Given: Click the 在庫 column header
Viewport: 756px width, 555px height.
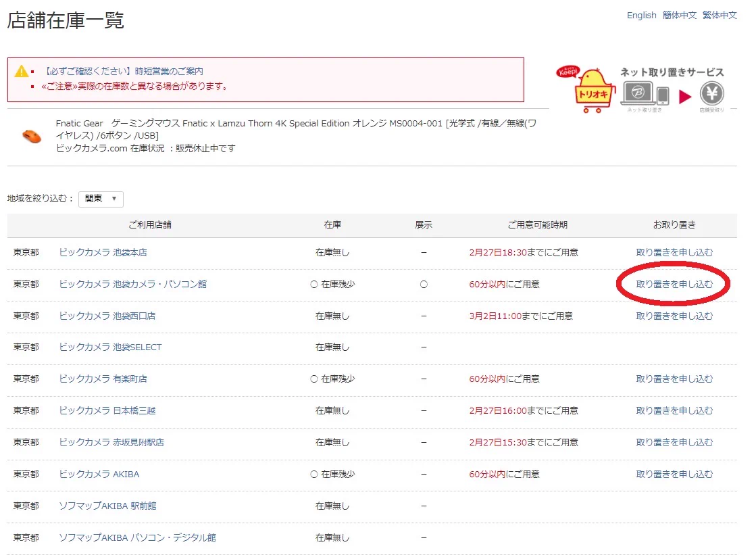Looking at the screenshot, I should pos(332,225).
